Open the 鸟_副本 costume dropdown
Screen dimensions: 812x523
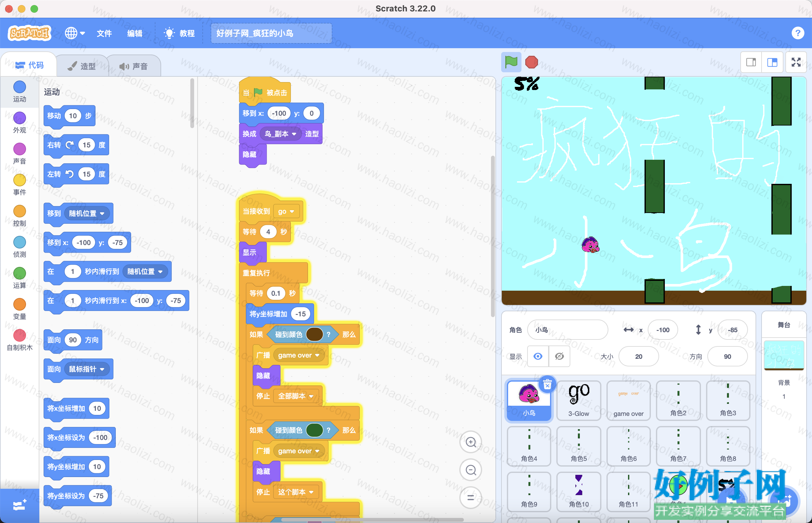click(281, 134)
